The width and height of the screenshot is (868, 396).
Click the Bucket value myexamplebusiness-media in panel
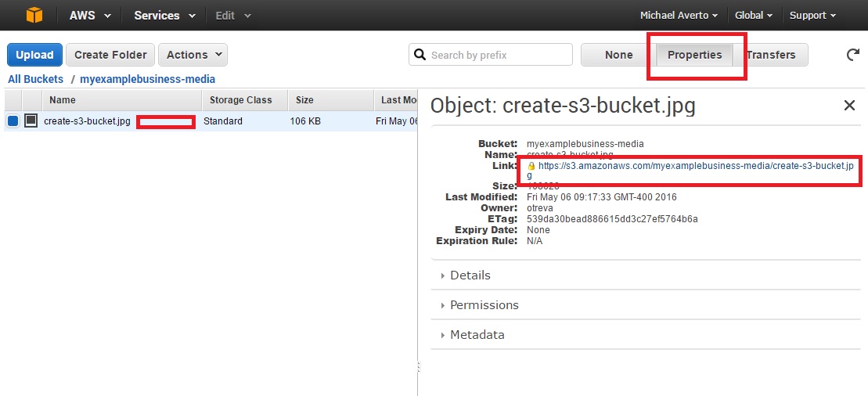tap(585, 144)
